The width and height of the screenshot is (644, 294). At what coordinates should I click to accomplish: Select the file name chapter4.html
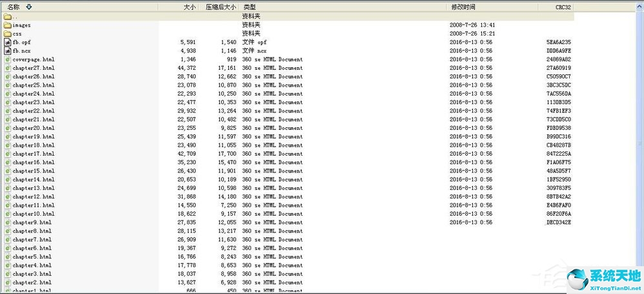(x=32, y=265)
